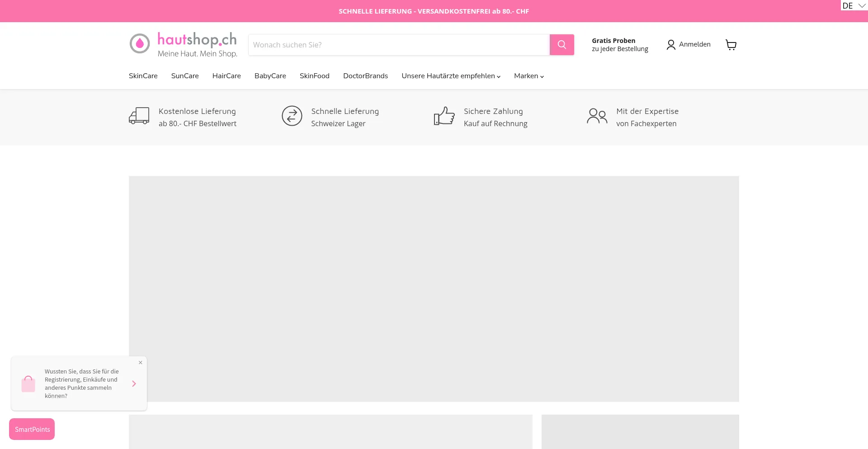Click the delivery truck icon
Viewport: 868px width, 449px height.
[139, 116]
